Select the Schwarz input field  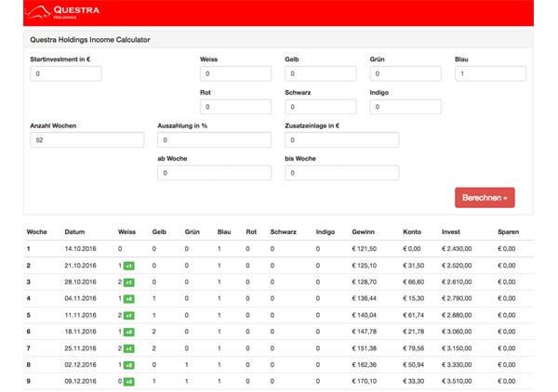(x=321, y=107)
